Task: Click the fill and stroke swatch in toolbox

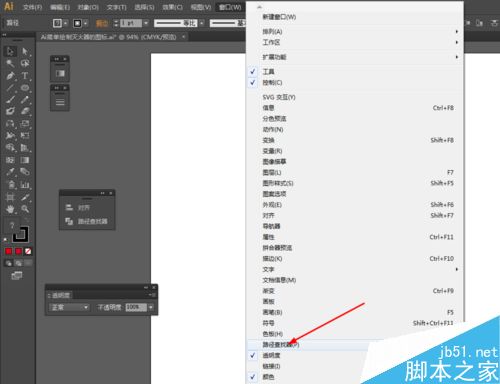Action: (x=17, y=230)
